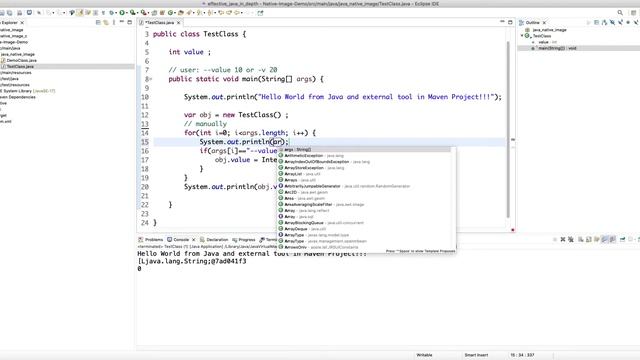Select Maven Dependencies in Package Explorer
Screen dimensions: 640x360
coord(18,97)
